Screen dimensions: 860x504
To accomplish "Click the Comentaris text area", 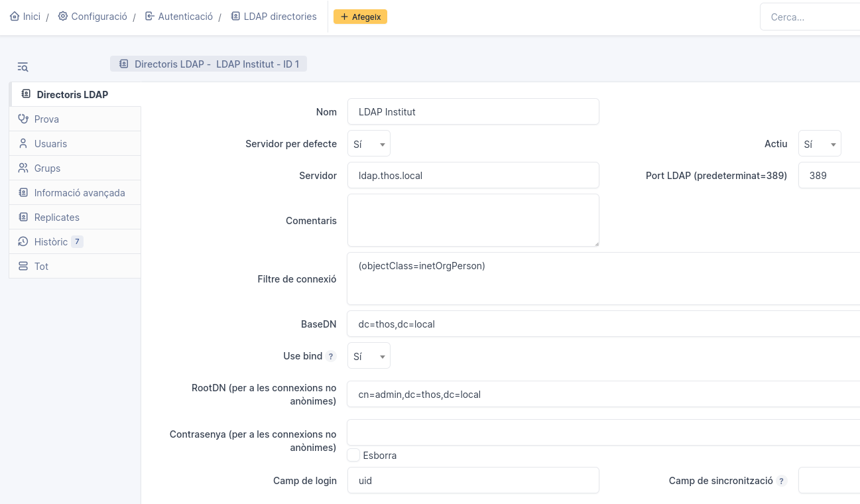I will coord(473,220).
